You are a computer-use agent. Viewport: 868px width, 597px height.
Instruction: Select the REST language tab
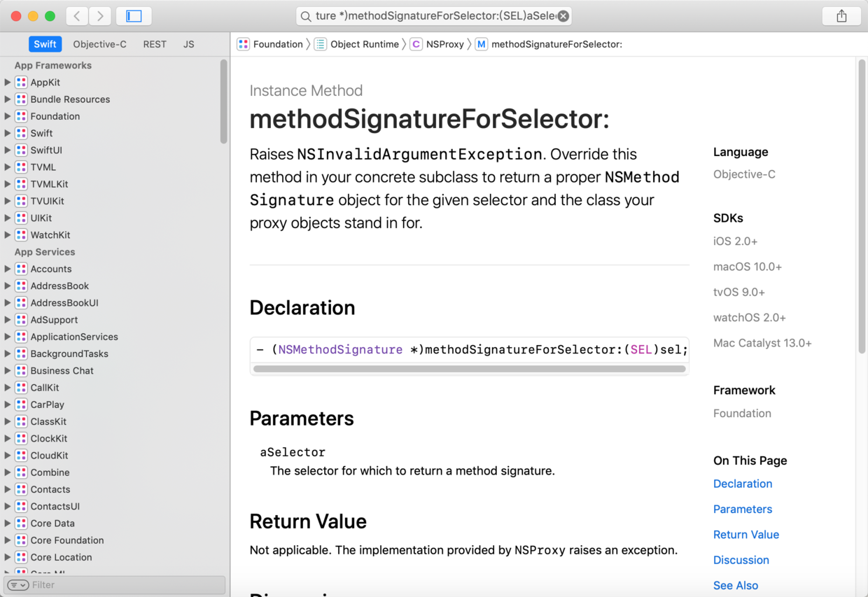point(155,44)
